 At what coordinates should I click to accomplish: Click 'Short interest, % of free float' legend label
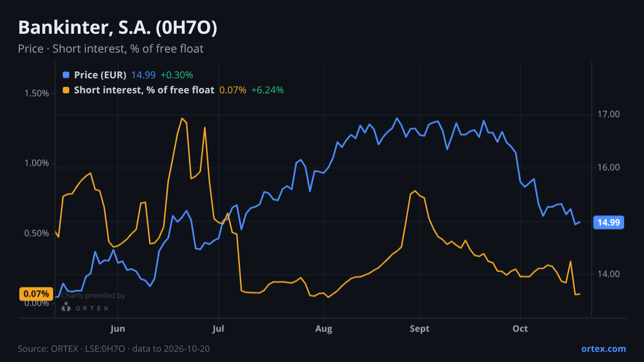pos(144,90)
